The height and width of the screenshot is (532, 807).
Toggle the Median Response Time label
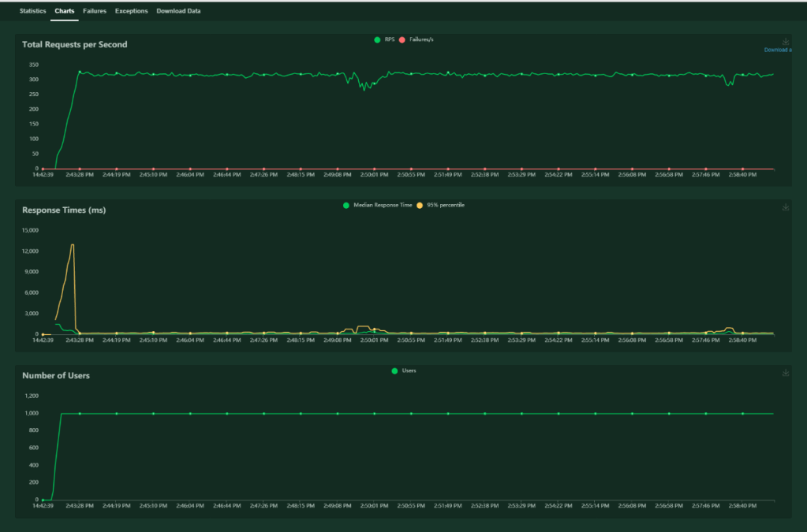[383, 205]
